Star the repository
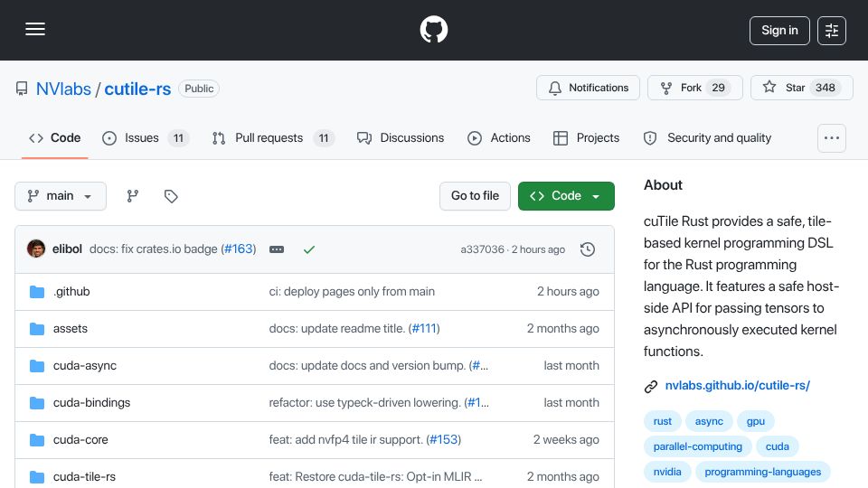 pyautogui.click(x=802, y=88)
